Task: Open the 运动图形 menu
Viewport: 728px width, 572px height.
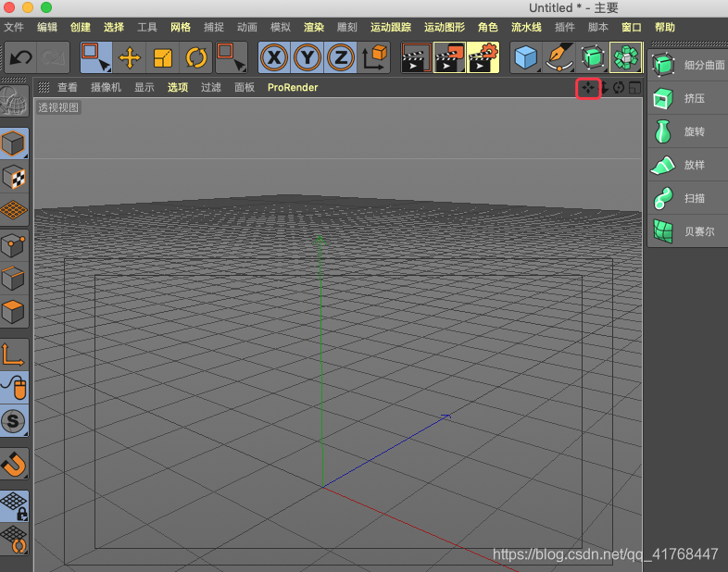Action: (x=445, y=28)
